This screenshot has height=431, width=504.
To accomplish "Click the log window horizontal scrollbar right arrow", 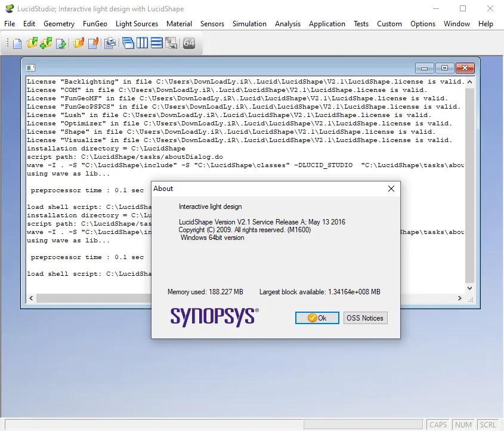I will [x=460, y=298].
